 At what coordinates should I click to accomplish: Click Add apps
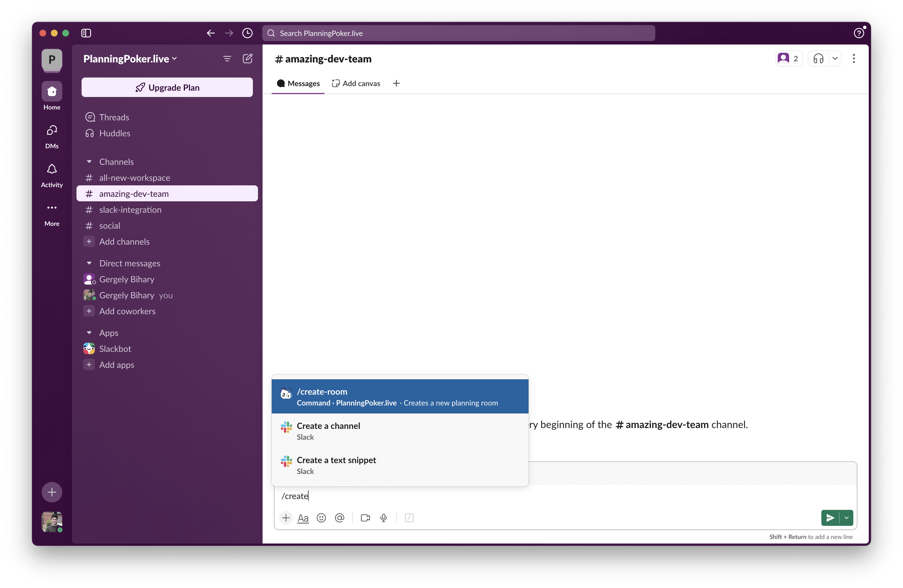pyautogui.click(x=167, y=364)
